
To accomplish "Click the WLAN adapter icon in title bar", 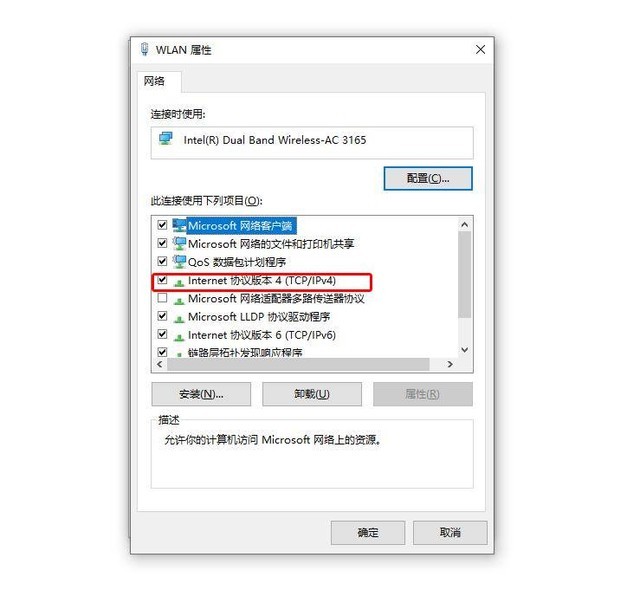I will (x=144, y=49).
